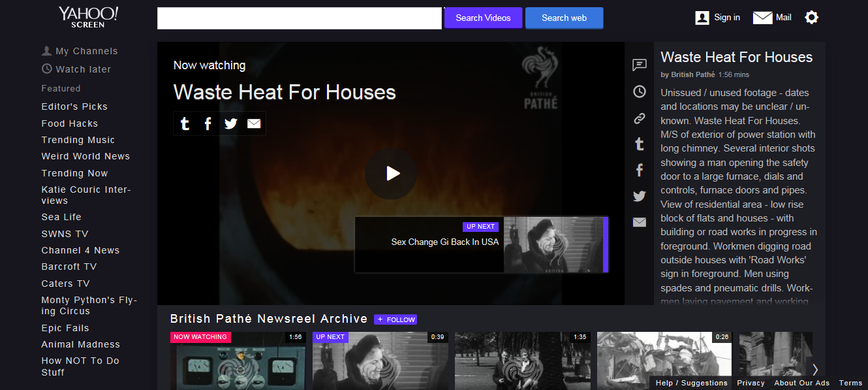Follow British Pathé Newsreel Archive
Screen dimensions: 868x390
click(x=395, y=319)
